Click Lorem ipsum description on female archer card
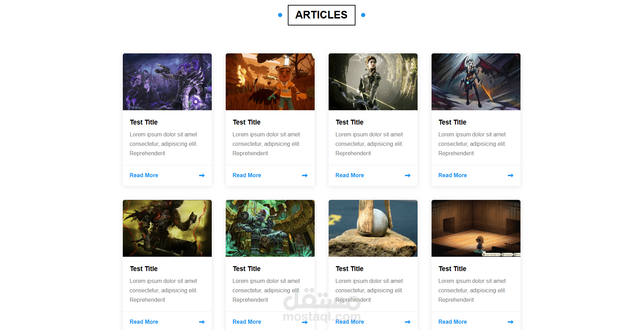The image size is (644, 330). [369, 144]
